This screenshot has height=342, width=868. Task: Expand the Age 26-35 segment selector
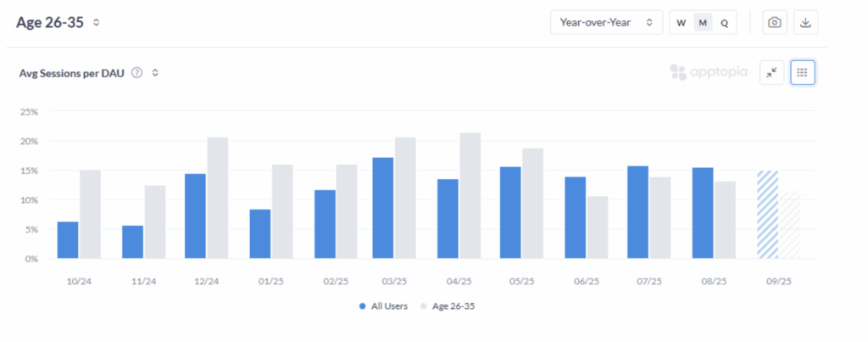coord(97,22)
